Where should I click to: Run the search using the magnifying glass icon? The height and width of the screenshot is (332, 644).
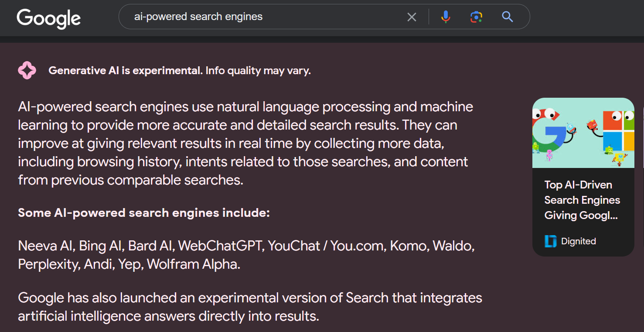click(507, 17)
